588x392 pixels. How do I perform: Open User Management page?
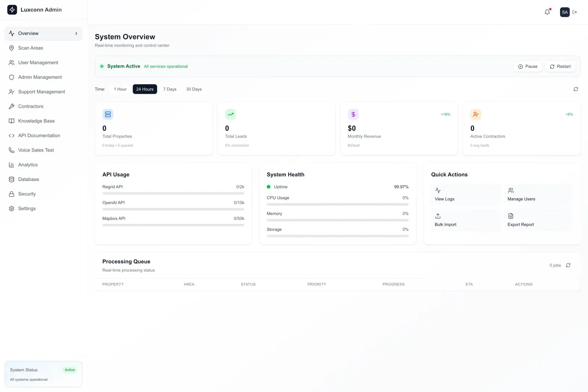43,63
